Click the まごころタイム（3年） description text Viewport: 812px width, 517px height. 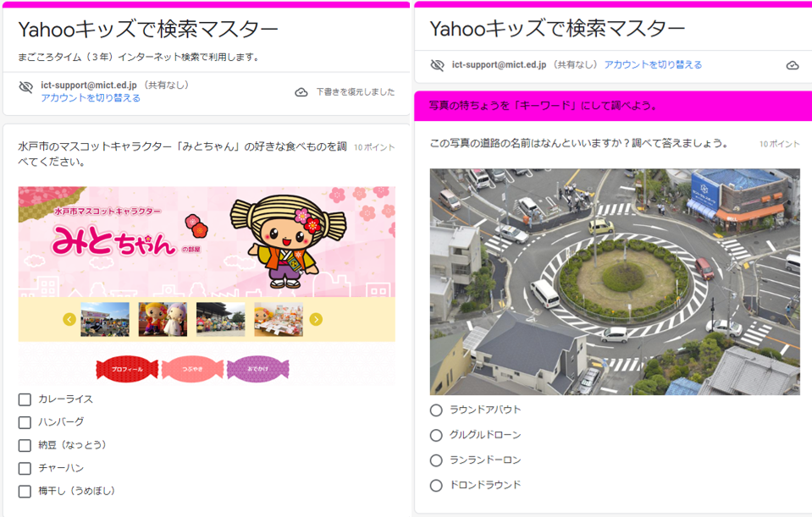(x=139, y=57)
